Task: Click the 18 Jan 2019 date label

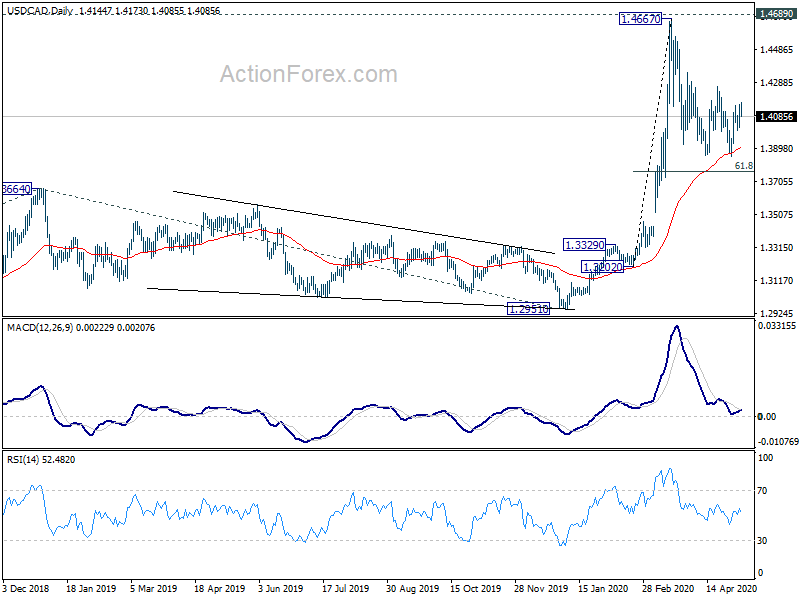Action: pos(91,588)
